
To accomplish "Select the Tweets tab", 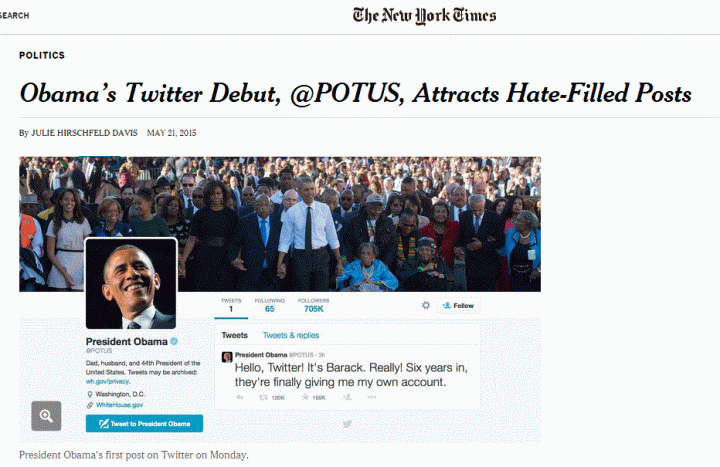I will point(234,335).
